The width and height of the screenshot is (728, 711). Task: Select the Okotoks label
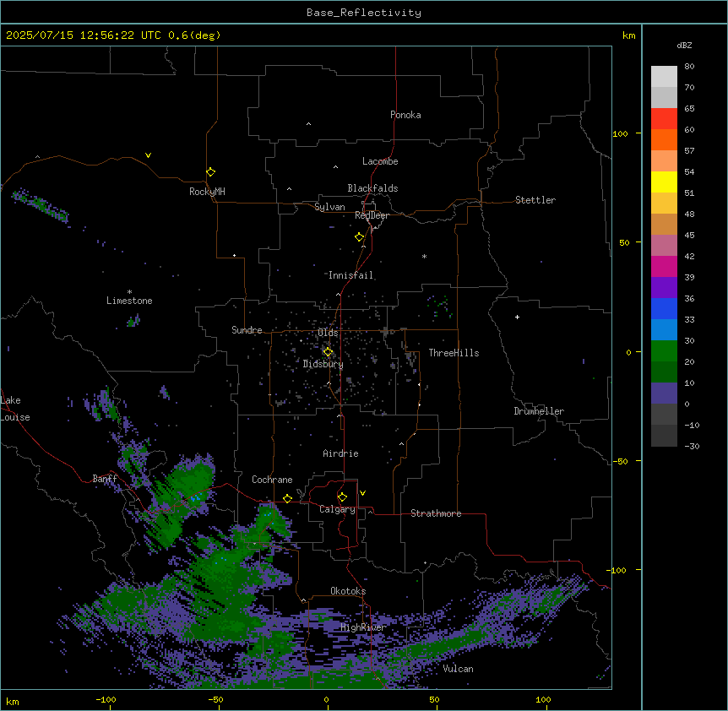348,591
